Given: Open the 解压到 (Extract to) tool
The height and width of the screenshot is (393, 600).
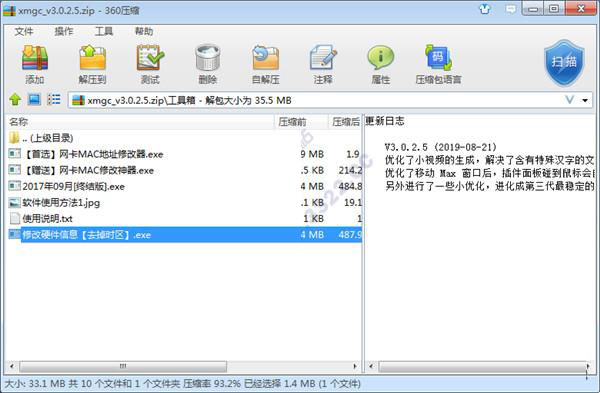Looking at the screenshot, I should [x=92, y=64].
